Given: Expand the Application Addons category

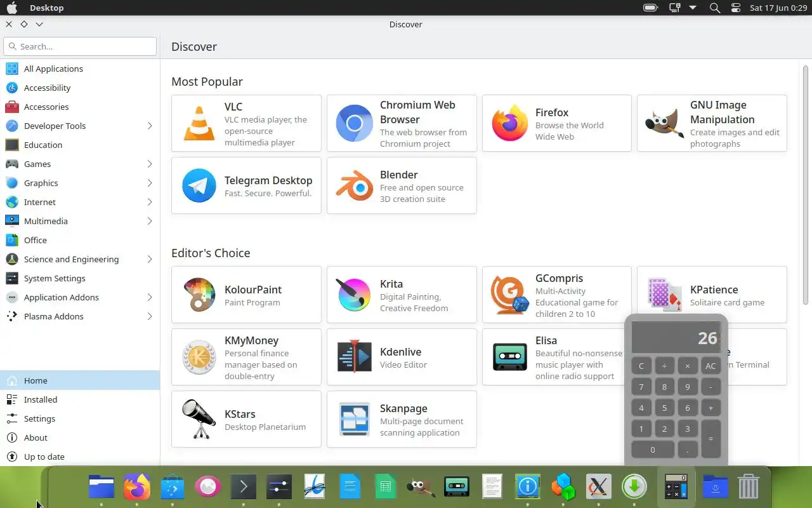Looking at the screenshot, I should click(x=150, y=297).
